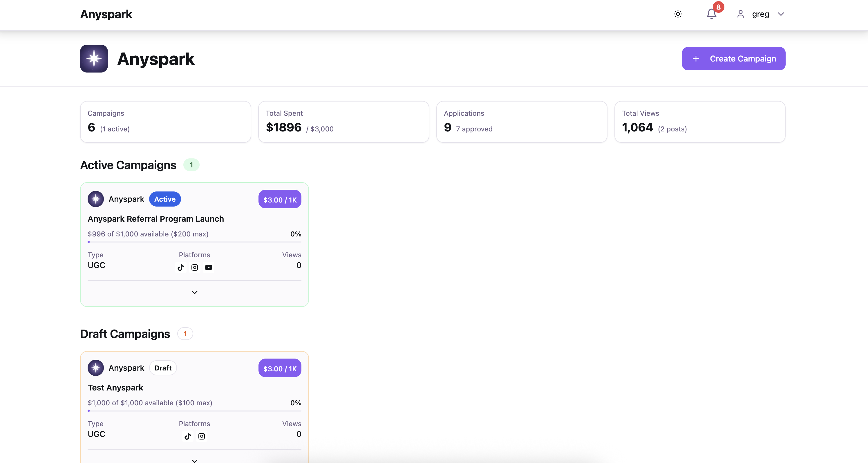Open the Anyspark Referral Program Launch title link
Screen dimensions: 868x463
[156, 218]
